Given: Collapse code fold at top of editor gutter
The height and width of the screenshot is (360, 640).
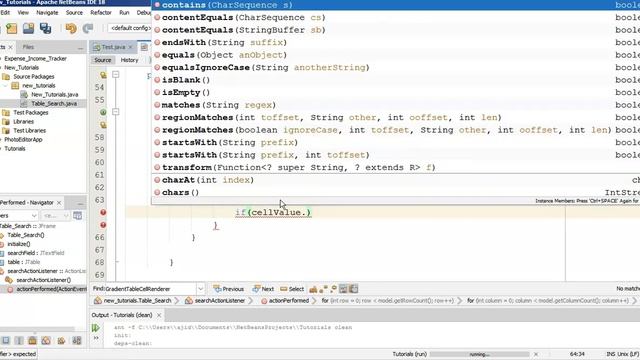Looking at the screenshot, I should tap(116, 75).
